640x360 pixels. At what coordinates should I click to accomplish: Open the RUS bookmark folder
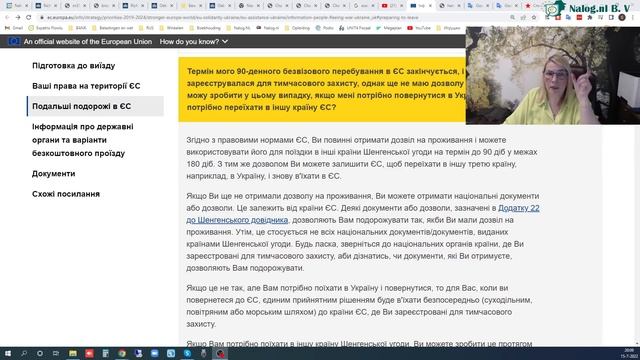click(146, 28)
